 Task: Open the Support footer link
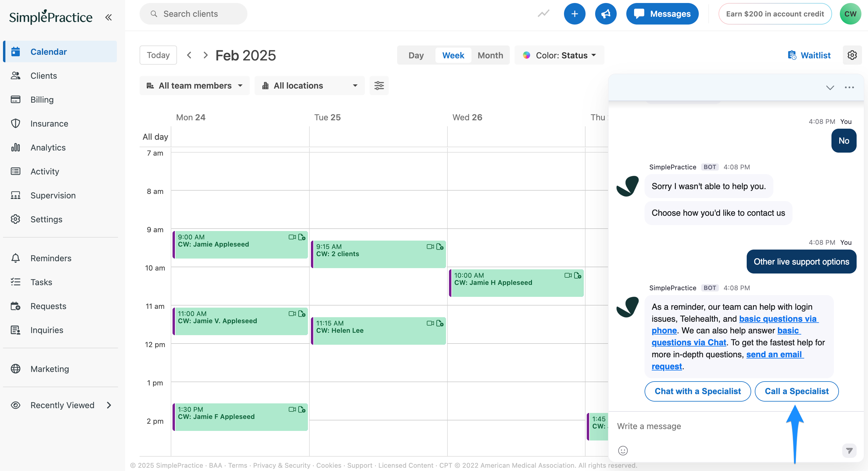point(359,465)
